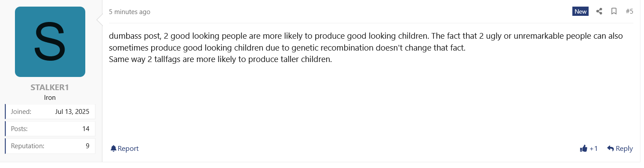The width and height of the screenshot is (644, 168).
Task: Click the New badge on the post
Action: 580,11
